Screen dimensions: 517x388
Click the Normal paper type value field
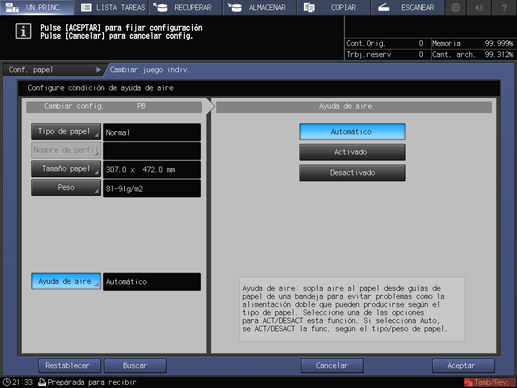(152, 132)
